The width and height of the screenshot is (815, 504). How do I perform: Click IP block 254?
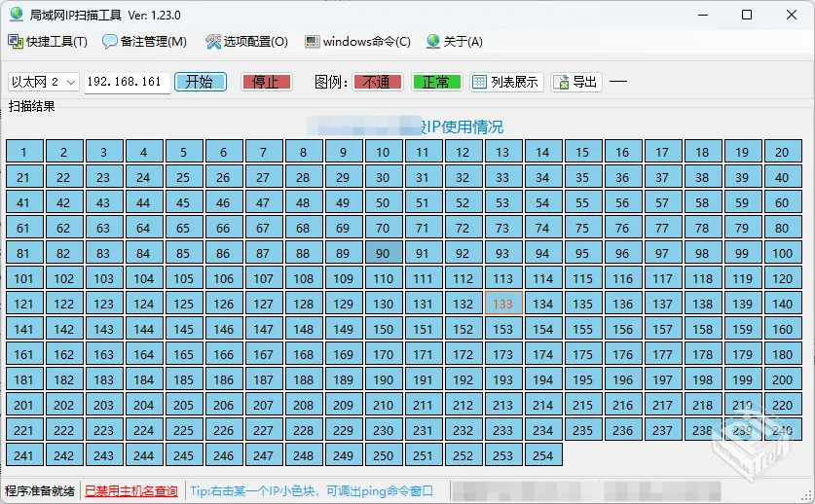542,455
